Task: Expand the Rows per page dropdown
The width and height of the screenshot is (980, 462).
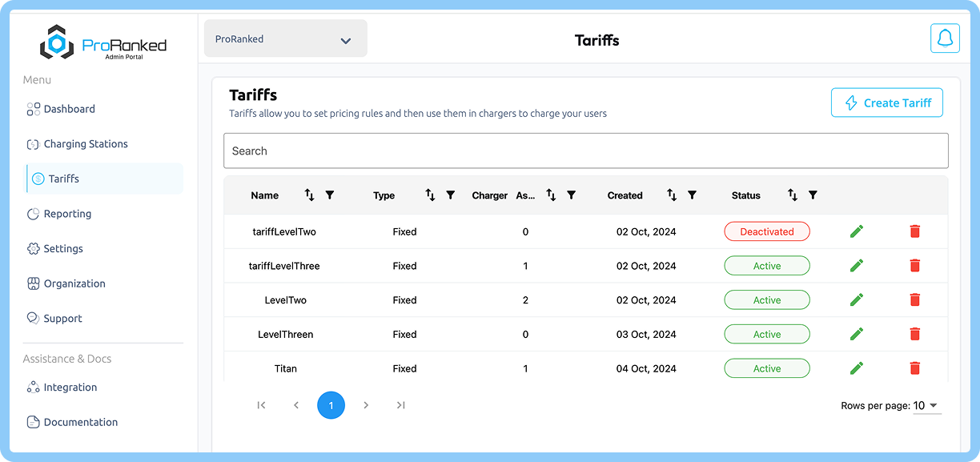Action: [x=927, y=406]
